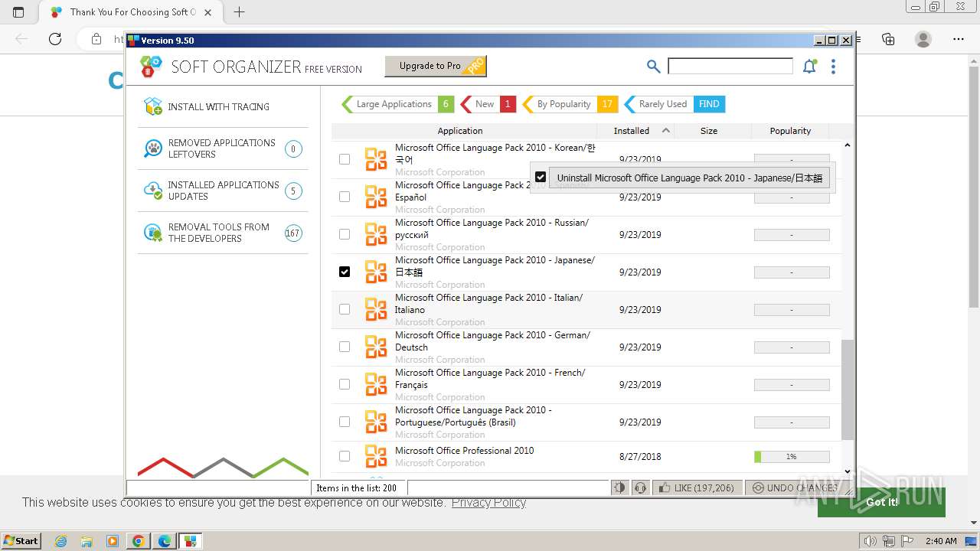Open the Privacy Policy link

[488, 502]
